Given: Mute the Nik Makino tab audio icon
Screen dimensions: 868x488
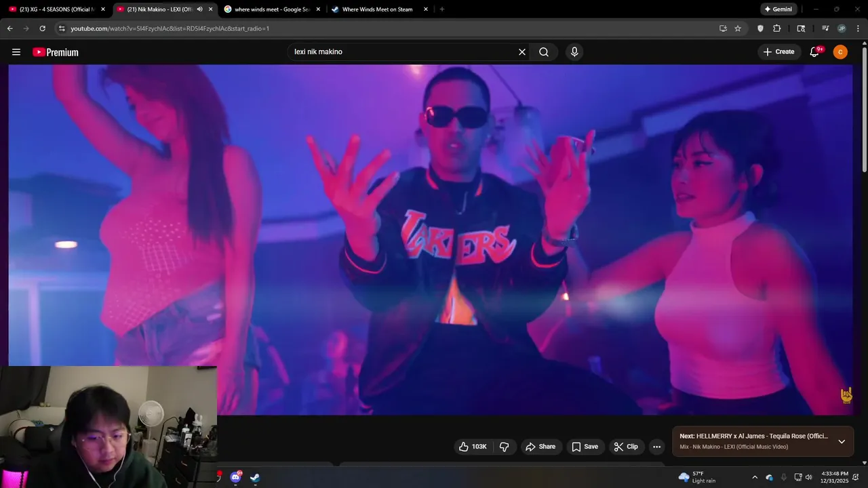Looking at the screenshot, I should tap(199, 9).
